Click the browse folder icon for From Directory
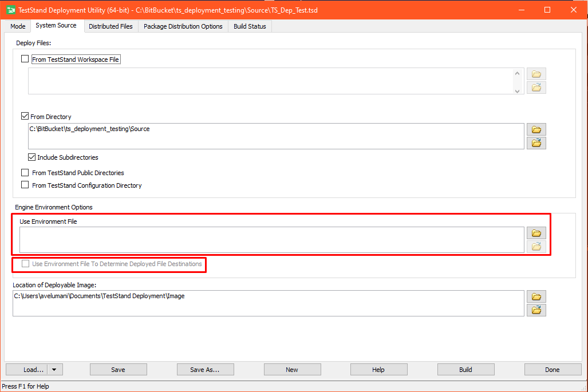Viewport: 588px width, 392px height. [x=536, y=129]
